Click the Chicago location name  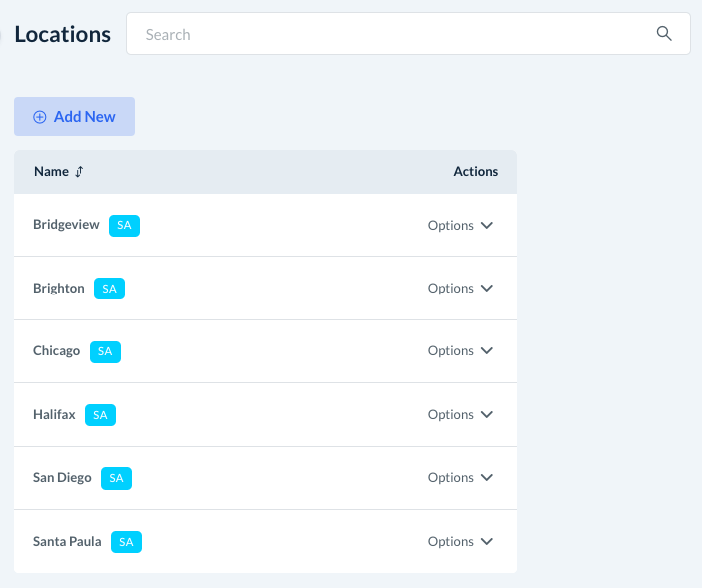point(56,351)
